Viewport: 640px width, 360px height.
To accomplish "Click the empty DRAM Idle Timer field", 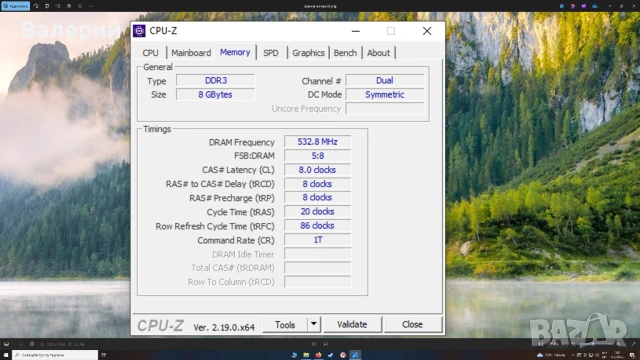I will (x=318, y=254).
